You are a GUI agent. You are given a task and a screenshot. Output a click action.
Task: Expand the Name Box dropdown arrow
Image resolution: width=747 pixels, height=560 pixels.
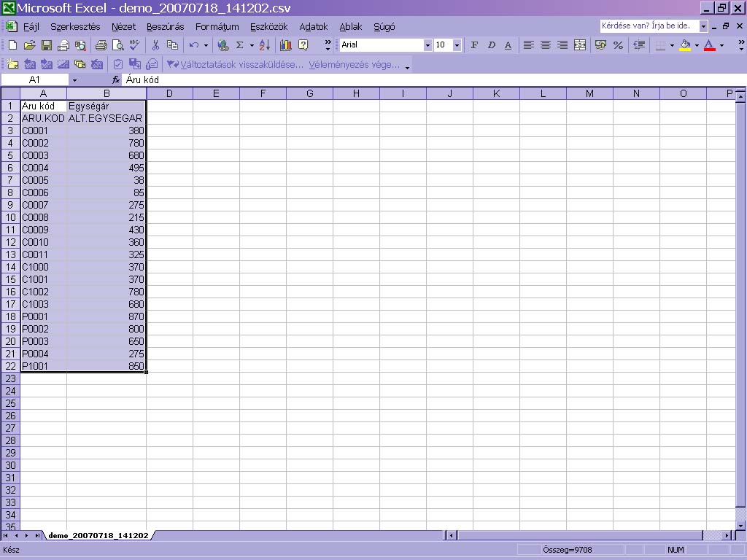pyautogui.click(x=74, y=79)
